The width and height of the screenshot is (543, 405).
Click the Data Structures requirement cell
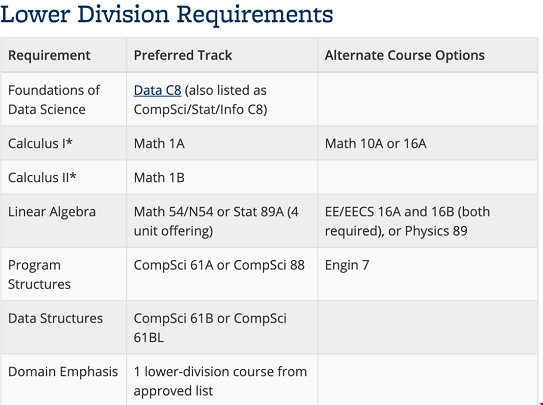coord(64,327)
